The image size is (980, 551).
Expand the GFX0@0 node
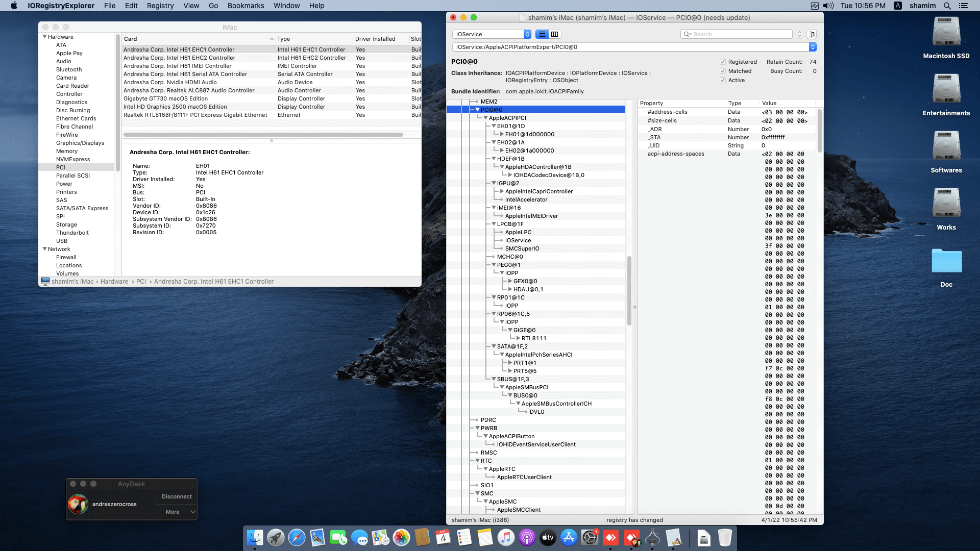coord(510,281)
